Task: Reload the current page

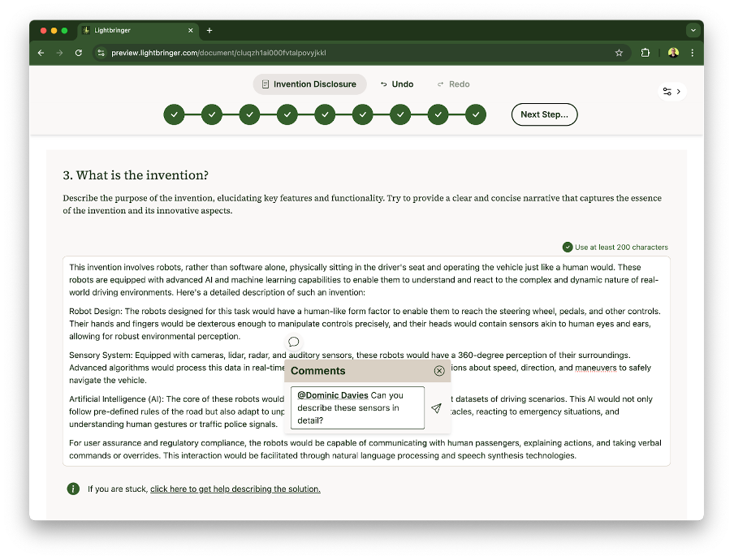Action: point(79,53)
